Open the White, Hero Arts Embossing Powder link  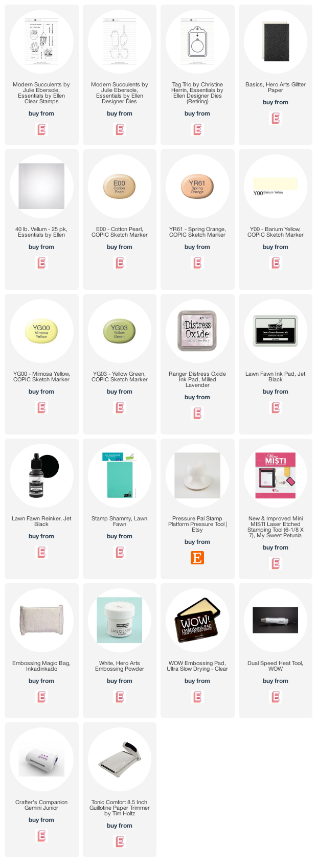(120, 666)
